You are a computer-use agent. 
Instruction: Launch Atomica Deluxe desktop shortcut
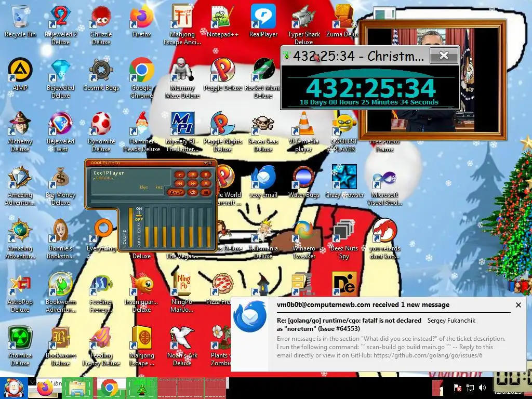click(x=20, y=345)
